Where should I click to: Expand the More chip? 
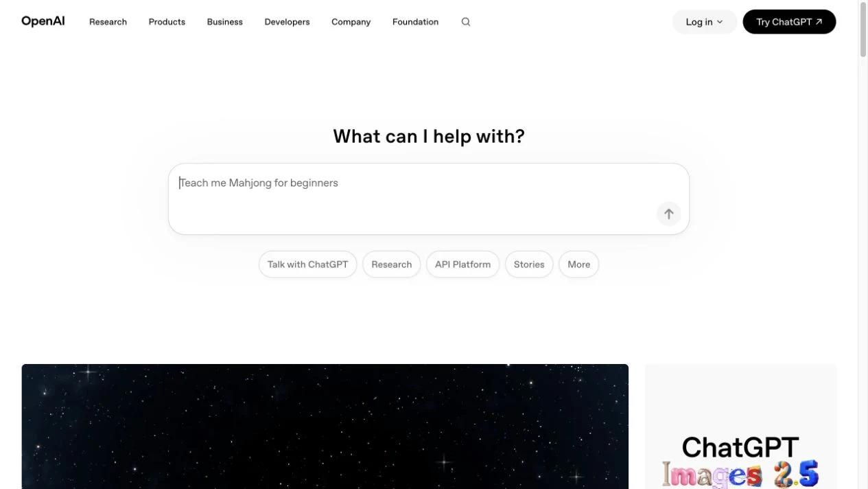point(578,264)
